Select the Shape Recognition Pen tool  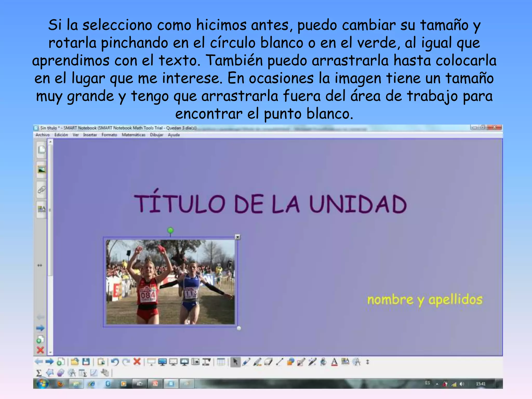click(301, 362)
